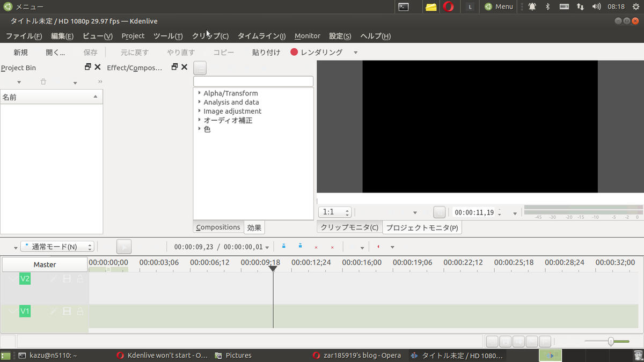Click the Master button in timeline
644x362 pixels.
pos(45,264)
